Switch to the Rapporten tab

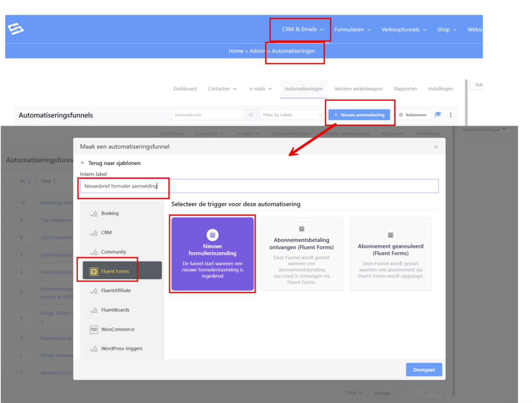[x=405, y=89]
